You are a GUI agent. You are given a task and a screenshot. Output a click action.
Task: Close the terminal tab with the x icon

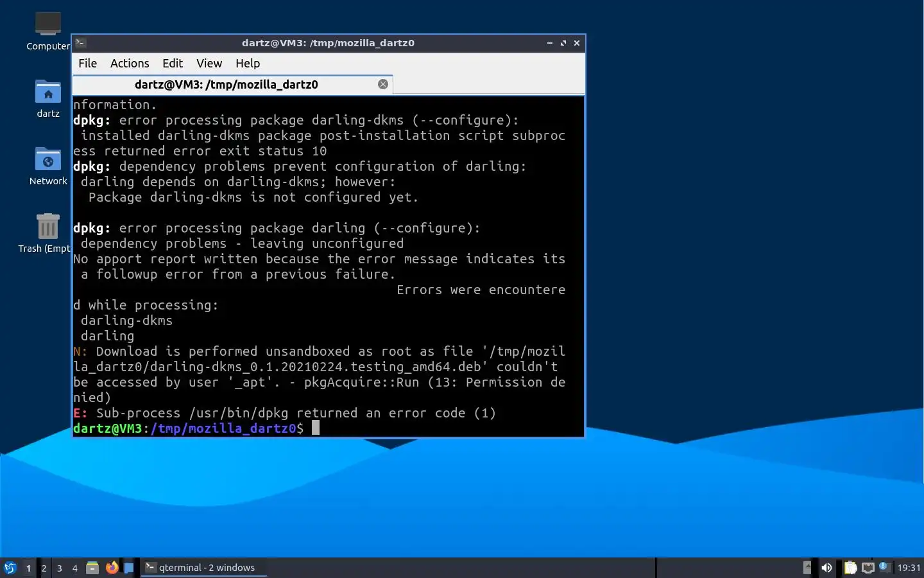[383, 84]
